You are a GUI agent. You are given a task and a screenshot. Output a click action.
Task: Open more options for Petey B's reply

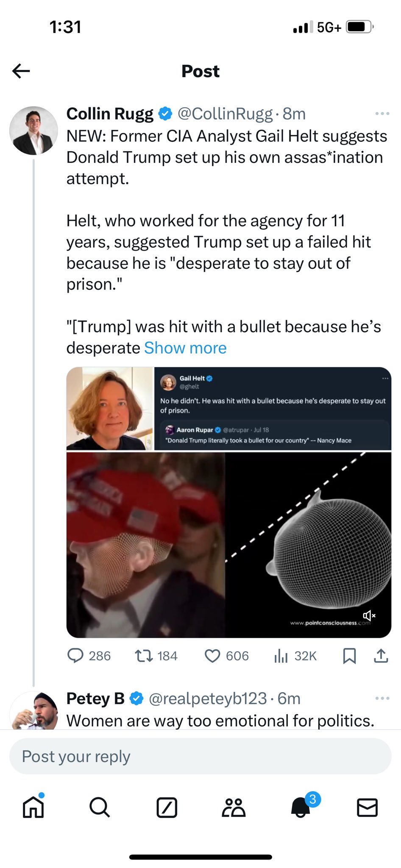pos(382,698)
